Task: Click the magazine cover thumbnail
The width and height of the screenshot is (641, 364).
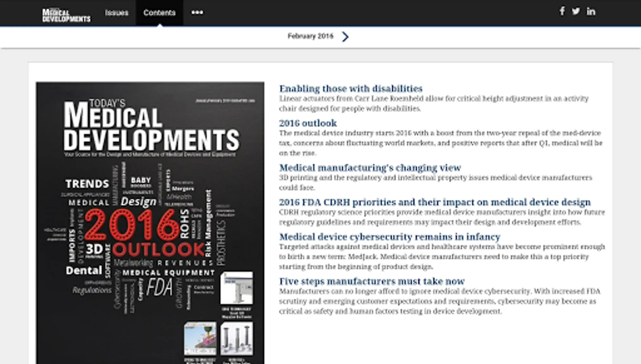Action: pyautogui.click(x=150, y=223)
